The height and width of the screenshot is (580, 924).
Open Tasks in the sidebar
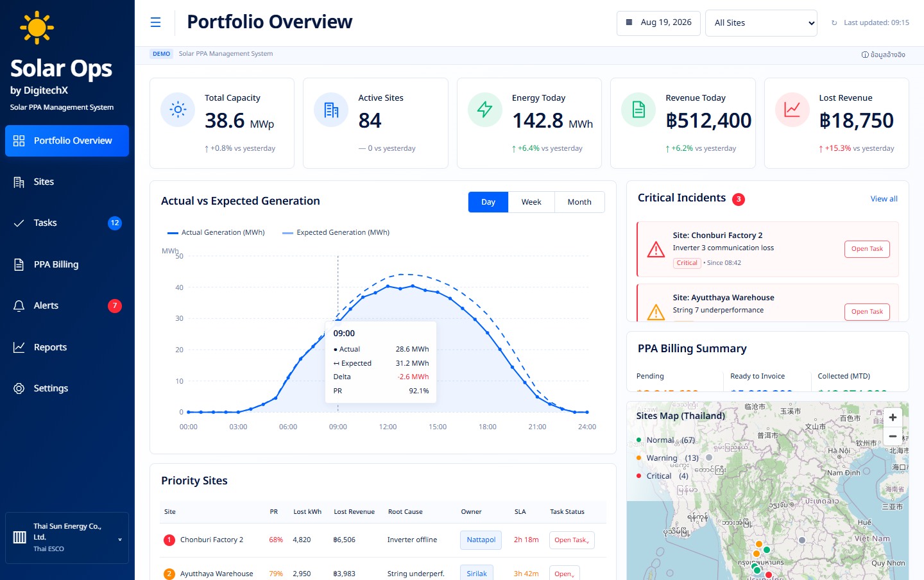click(67, 223)
